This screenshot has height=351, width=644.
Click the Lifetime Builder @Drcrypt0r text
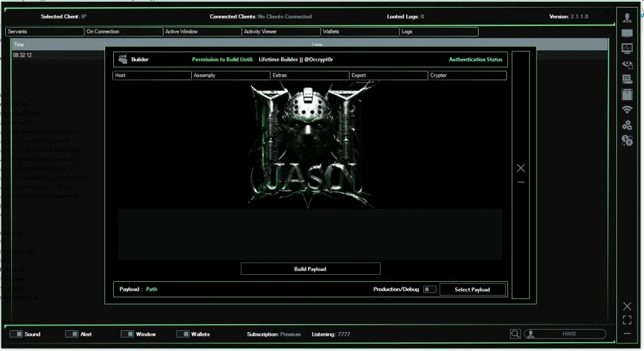(x=296, y=60)
